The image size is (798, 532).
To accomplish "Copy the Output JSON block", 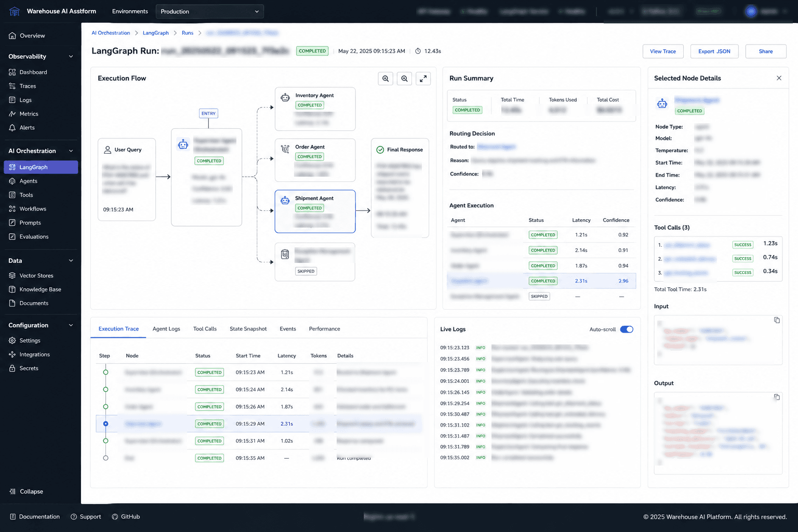I will pos(777,397).
